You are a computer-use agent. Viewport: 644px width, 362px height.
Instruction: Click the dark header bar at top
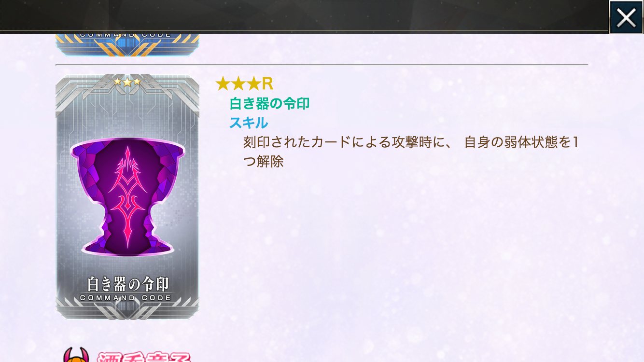304,16
